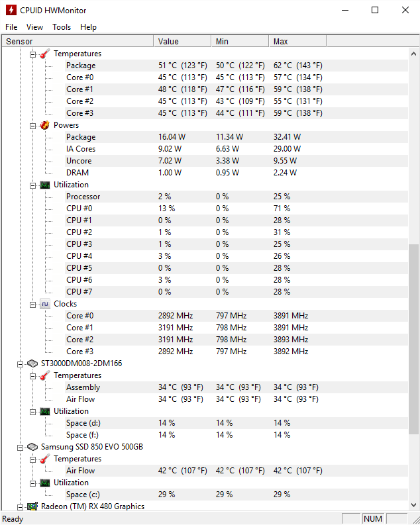Collapse the Clocks tree node
The image size is (420, 525).
click(32, 305)
